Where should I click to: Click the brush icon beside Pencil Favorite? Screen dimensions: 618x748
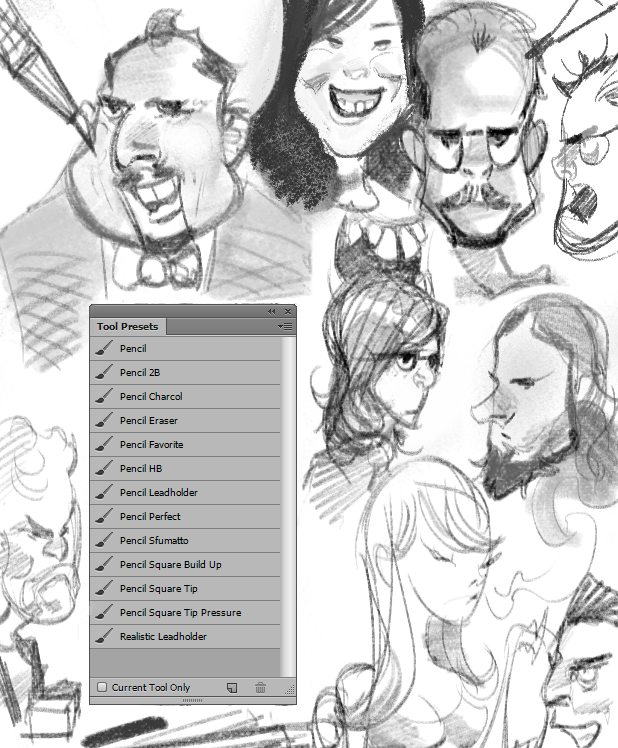tap(104, 444)
